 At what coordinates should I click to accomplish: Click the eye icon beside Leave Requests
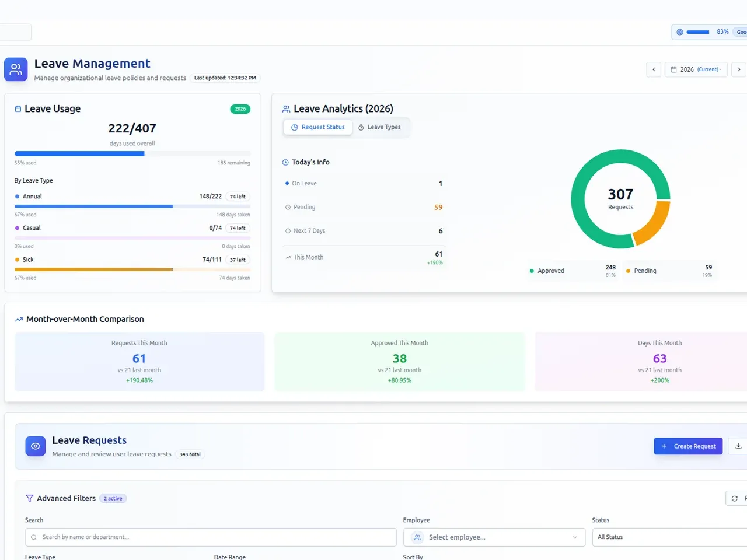tap(36, 446)
